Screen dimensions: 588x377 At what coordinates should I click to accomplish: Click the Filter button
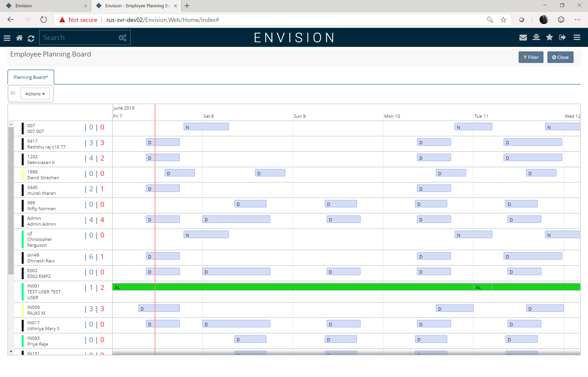point(531,57)
